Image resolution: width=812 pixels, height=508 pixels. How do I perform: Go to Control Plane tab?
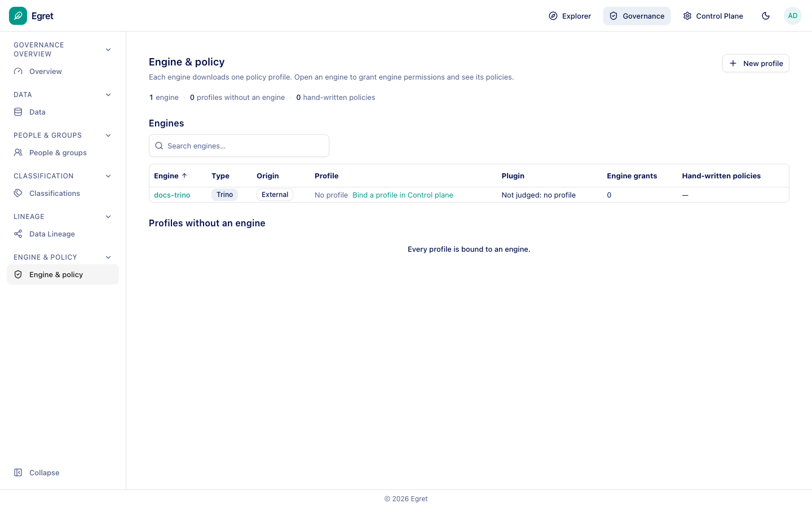tap(713, 16)
